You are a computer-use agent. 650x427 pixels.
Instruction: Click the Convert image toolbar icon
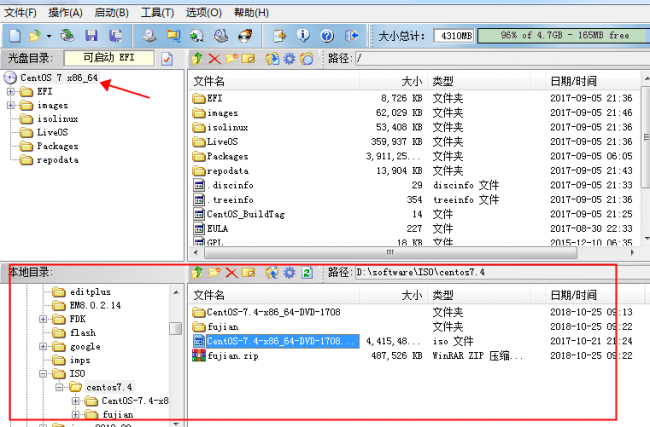pyautogui.click(x=196, y=36)
